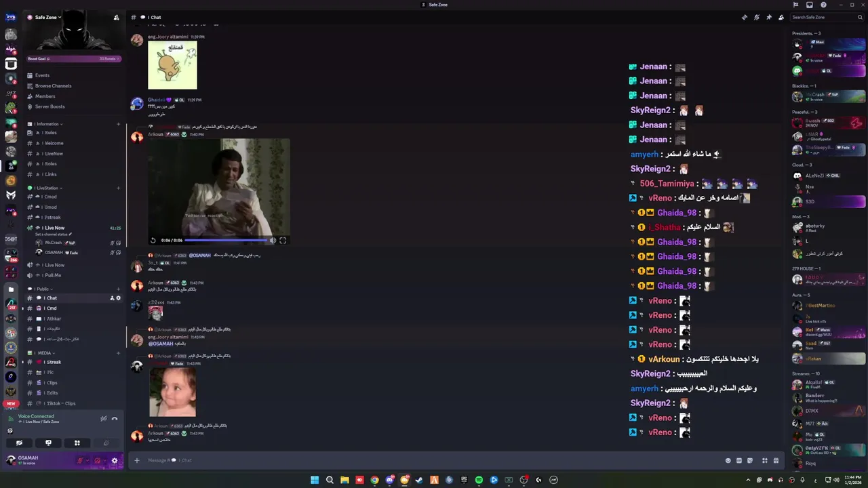This screenshot has width=868, height=488.
Task: Add channel to LiveStation category
Action: click(118, 188)
